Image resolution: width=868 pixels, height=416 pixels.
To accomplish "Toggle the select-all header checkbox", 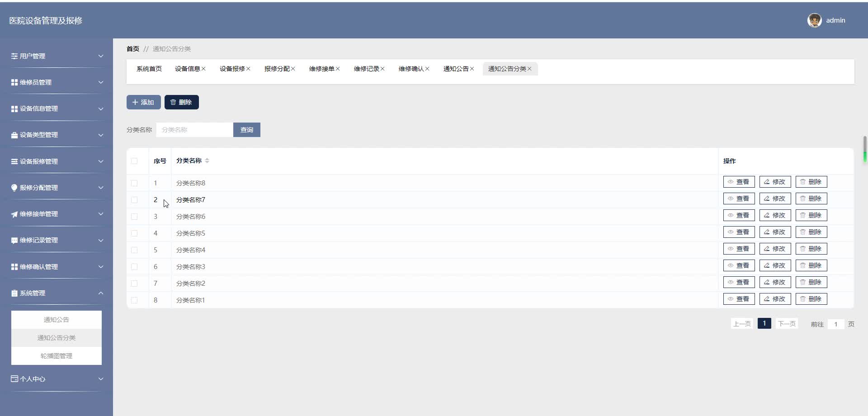I will tap(134, 161).
